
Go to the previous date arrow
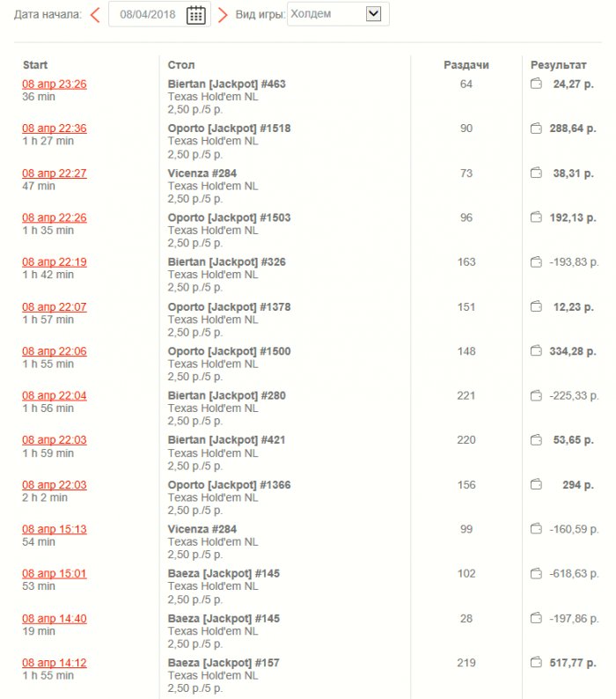tap(95, 14)
